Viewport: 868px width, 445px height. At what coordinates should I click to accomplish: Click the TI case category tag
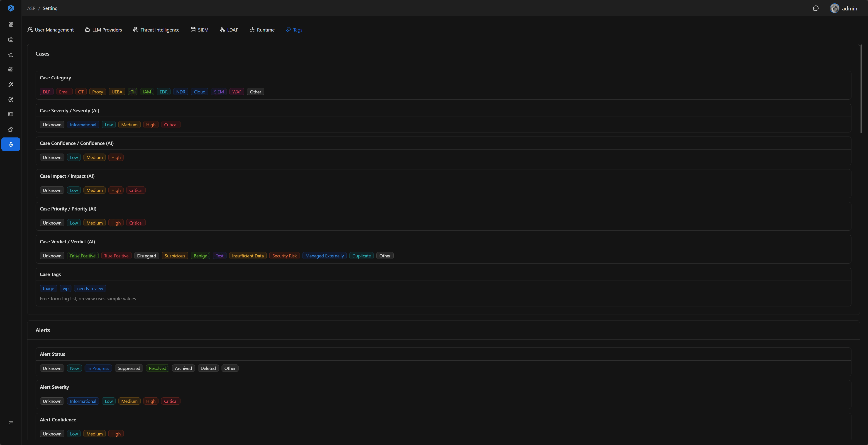tap(132, 92)
